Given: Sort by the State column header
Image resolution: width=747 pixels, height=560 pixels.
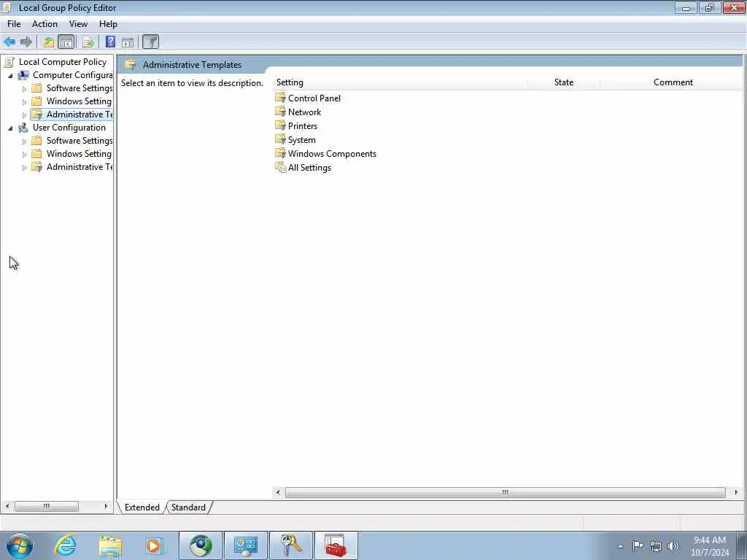Looking at the screenshot, I should point(564,82).
